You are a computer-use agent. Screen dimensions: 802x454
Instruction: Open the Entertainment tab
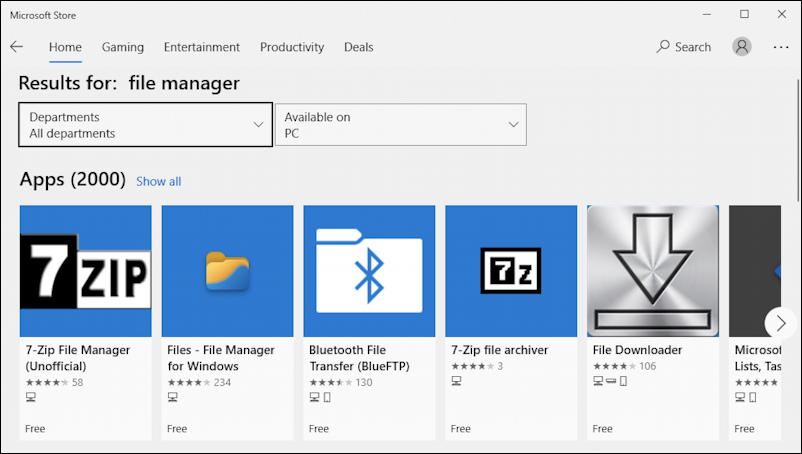(x=202, y=47)
